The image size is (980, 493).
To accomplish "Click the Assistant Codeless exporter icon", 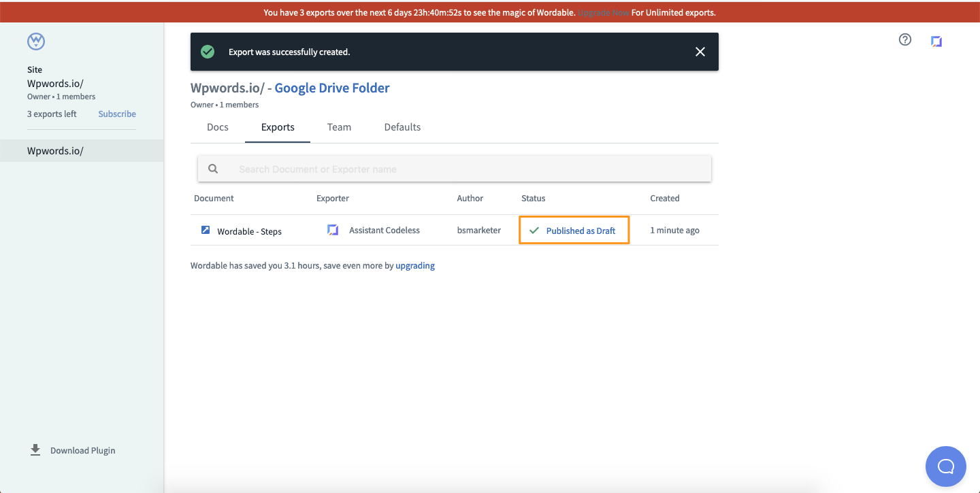I will (333, 231).
